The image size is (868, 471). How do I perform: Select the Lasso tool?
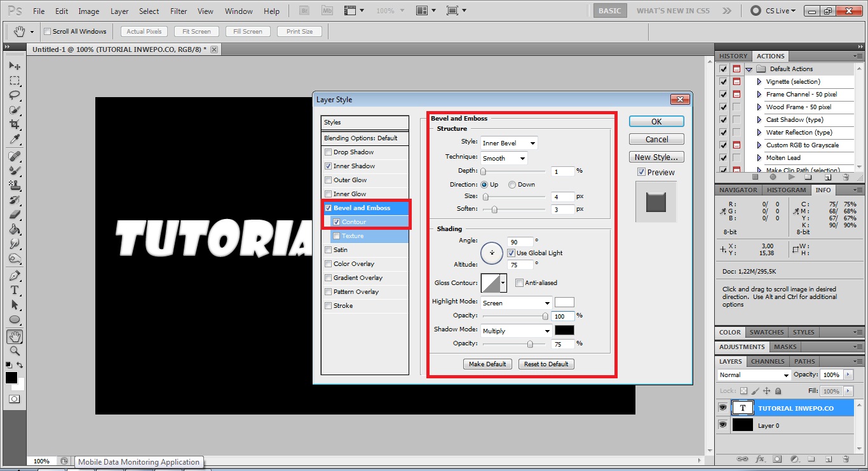[14, 95]
